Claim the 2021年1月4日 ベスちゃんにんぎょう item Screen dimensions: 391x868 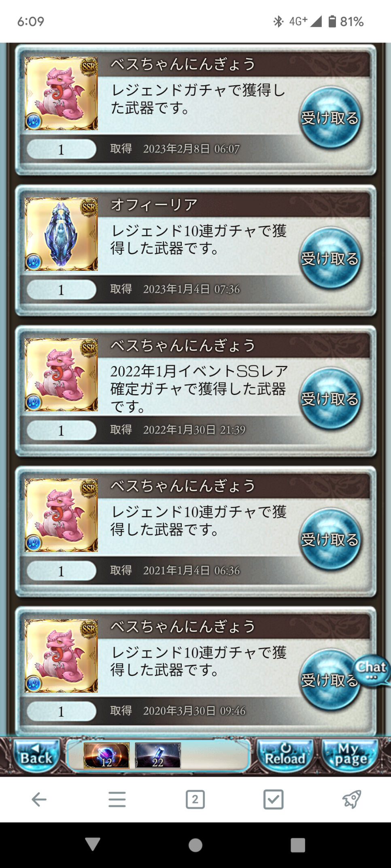tap(330, 539)
